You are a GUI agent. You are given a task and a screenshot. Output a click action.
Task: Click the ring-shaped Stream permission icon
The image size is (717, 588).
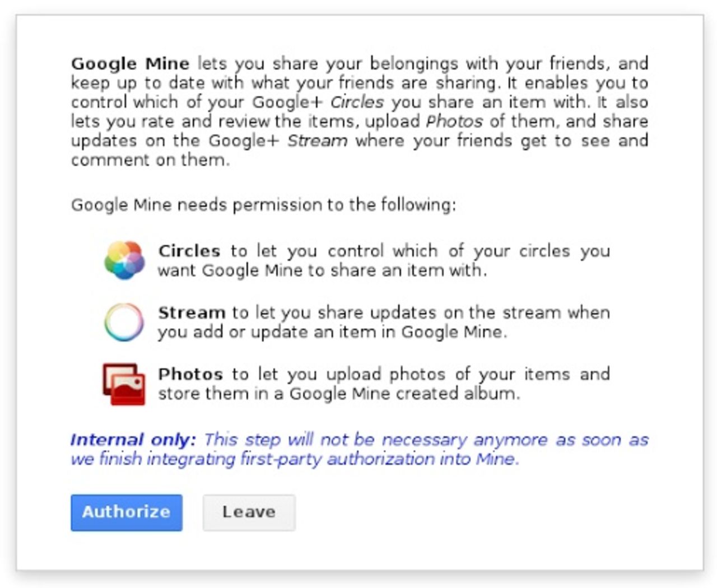(x=124, y=321)
